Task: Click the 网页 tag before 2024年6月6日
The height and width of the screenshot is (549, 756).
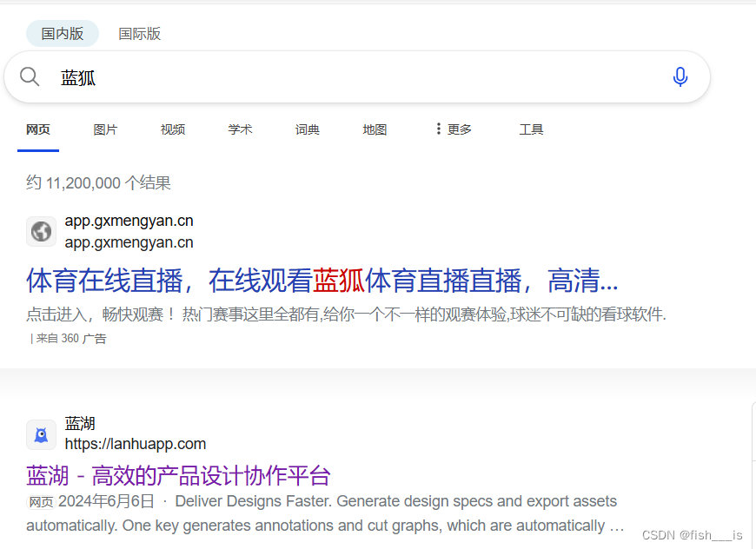Action: [x=41, y=502]
